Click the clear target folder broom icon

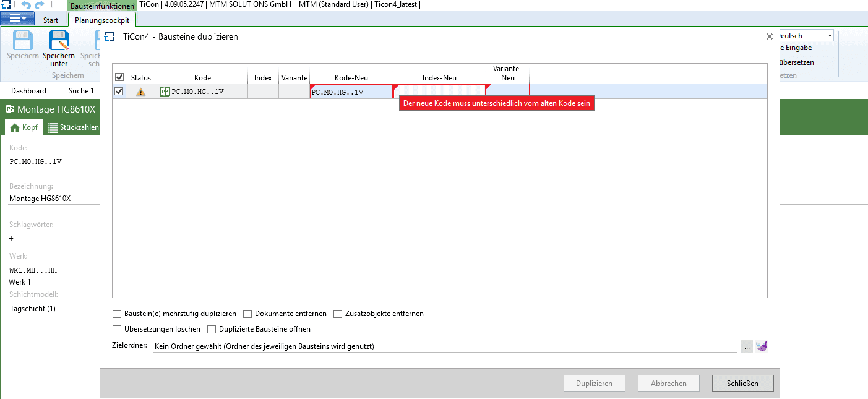coord(762,346)
